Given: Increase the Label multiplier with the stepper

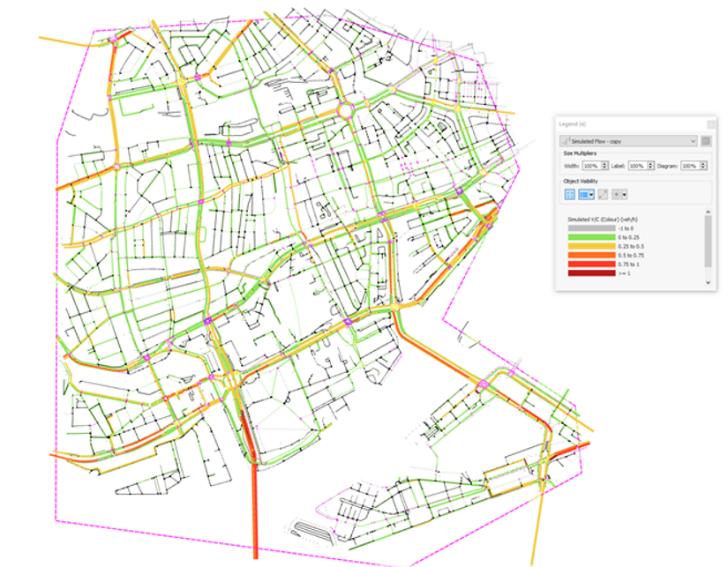Looking at the screenshot, I should (x=651, y=164).
